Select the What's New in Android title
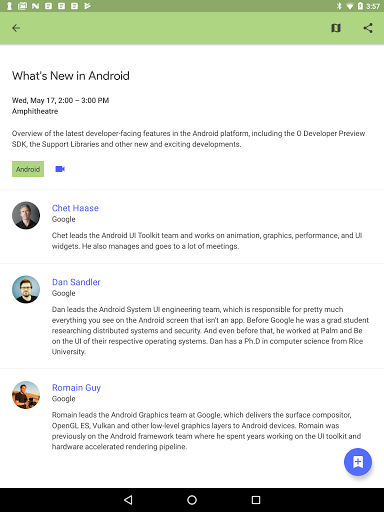This screenshot has height=512, width=384. [x=71, y=76]
